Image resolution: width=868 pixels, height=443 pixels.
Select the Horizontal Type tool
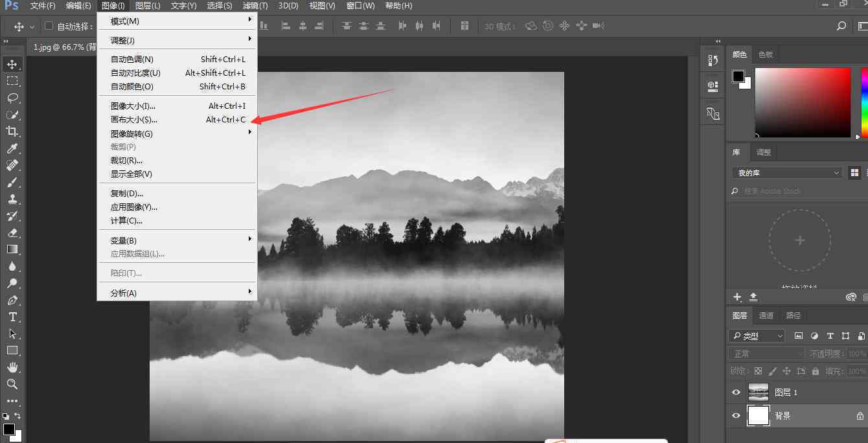click(x=12, y=317)
